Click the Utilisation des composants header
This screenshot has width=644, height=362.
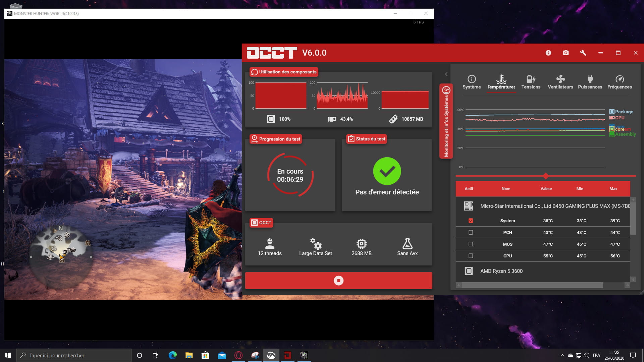pos(284,72)
